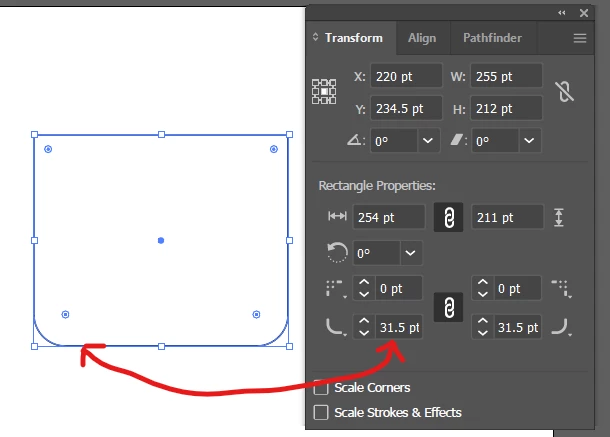Open the bottom-left corner type menu
Viewport: 610px width, 437px height.
336,327
